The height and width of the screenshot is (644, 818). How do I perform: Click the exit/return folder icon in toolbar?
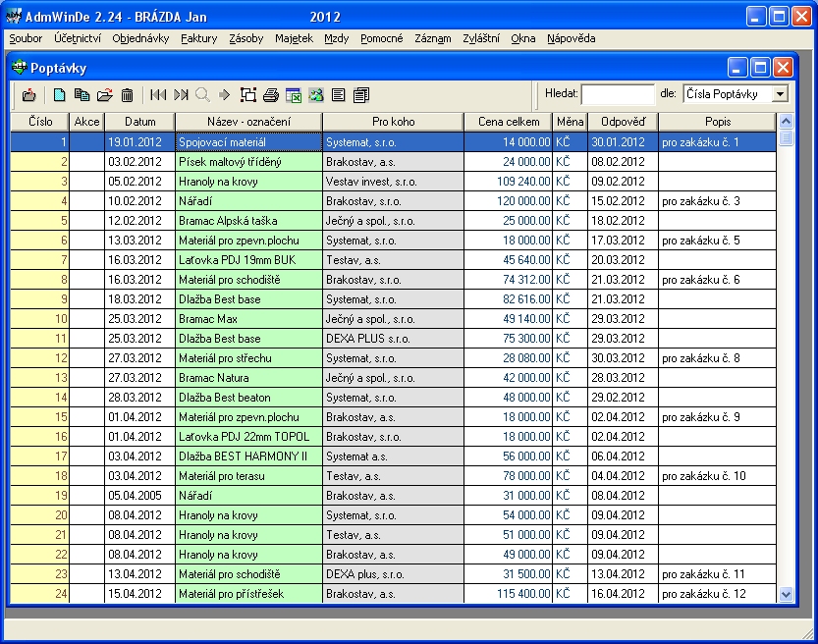pos(29,95)
